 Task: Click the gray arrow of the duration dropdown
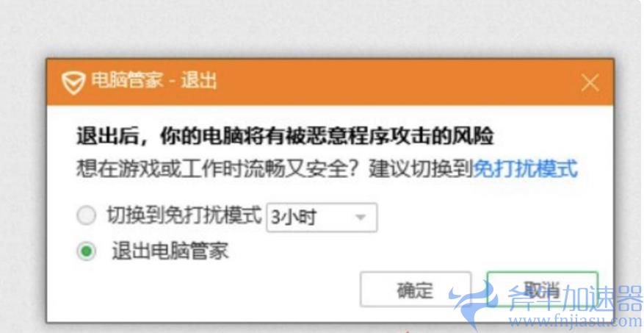tap(361, 217)
